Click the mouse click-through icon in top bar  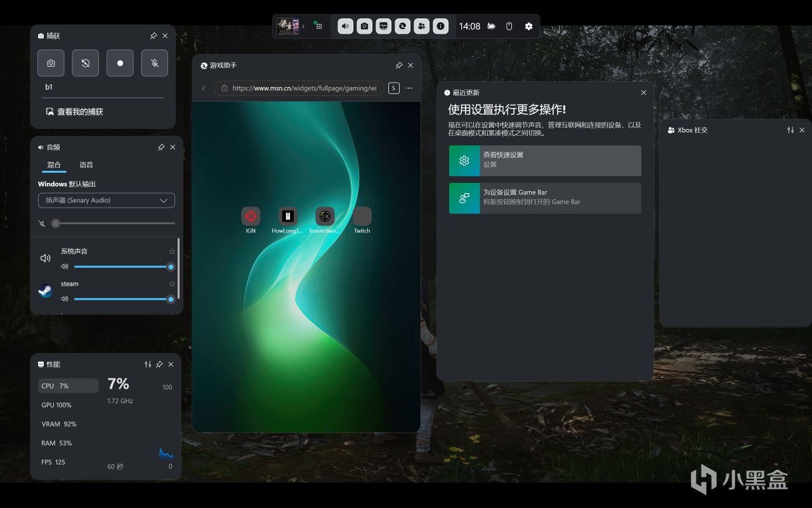[x=509, y=26]
